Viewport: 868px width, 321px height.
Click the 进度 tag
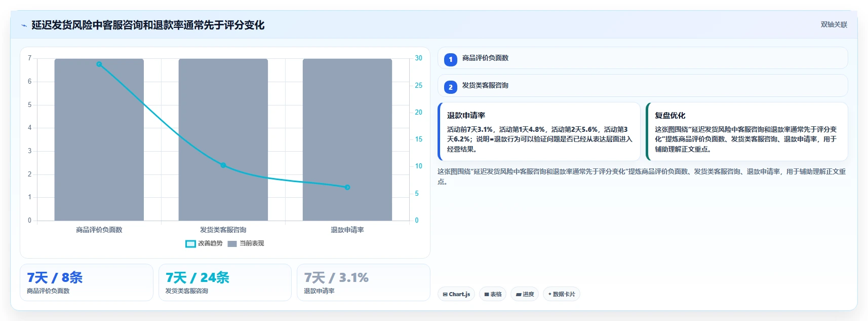click(525, 294)
